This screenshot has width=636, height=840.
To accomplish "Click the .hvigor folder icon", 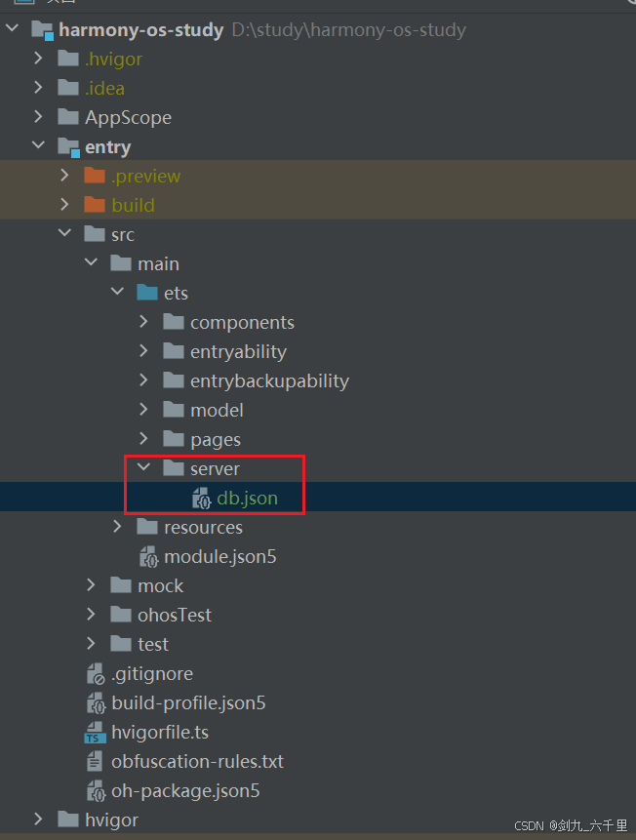I will tap(68, 59).
